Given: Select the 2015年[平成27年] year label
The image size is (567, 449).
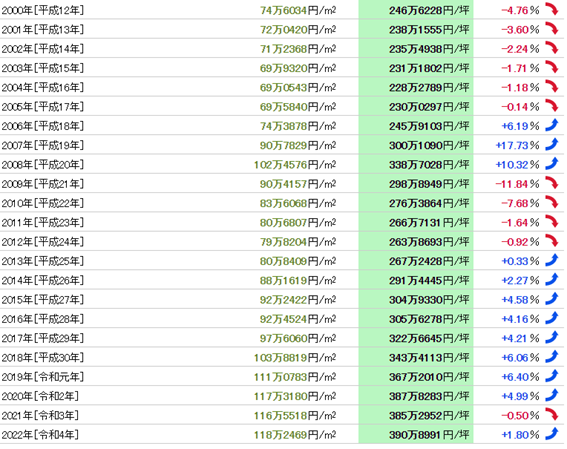Looking at the screenshot, I should click(43, 300).
